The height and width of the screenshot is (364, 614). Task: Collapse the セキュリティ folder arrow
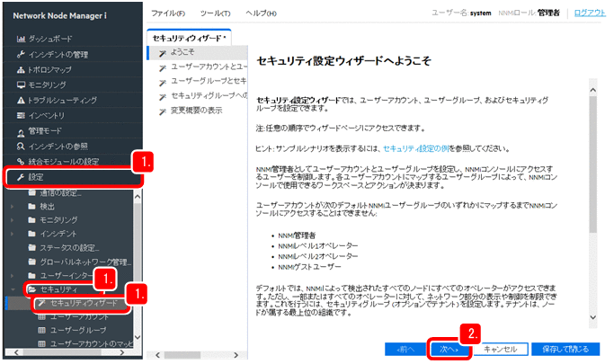[x=13, y=289]
